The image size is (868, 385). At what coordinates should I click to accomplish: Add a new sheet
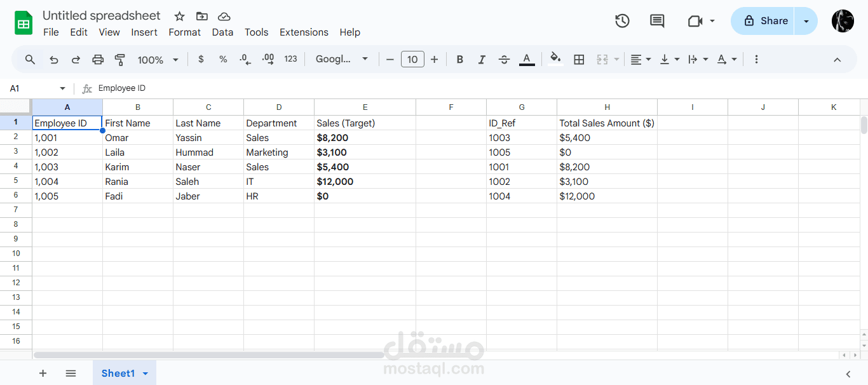pyautogui.click(x=43, y=374)
